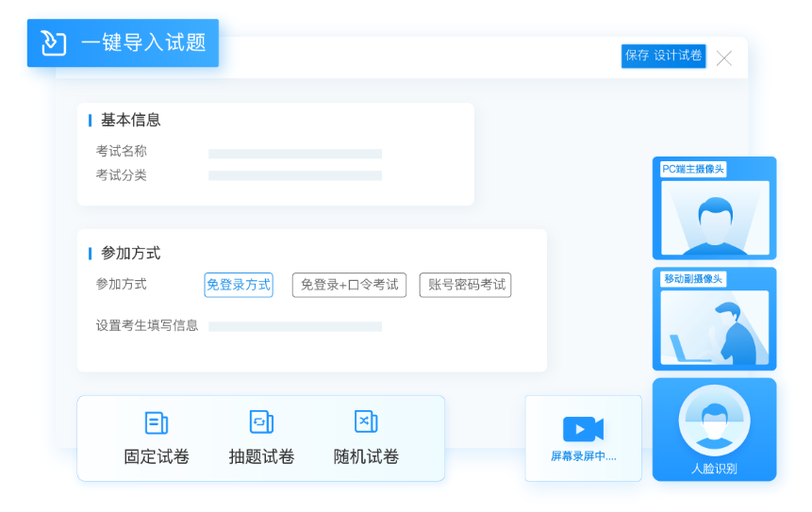The image size is (812, 512).
Task: Close the exam settings dialog
Action: click(723, 58)
